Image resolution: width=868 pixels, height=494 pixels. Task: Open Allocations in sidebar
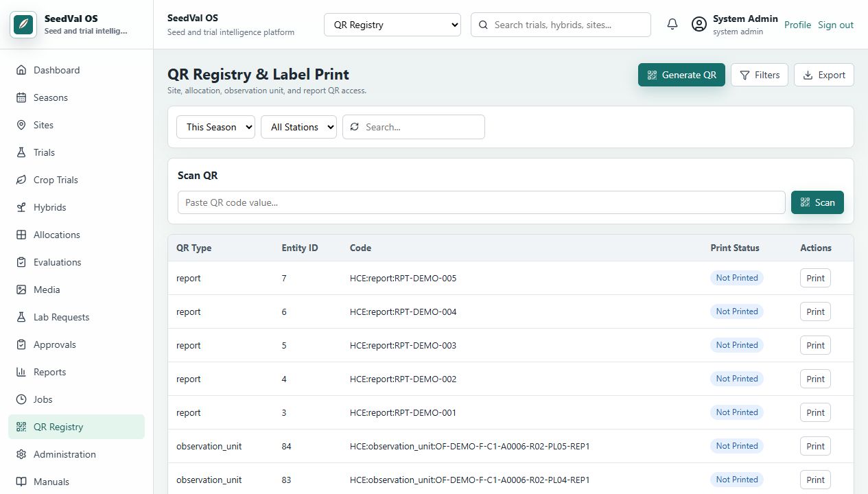(76, 235)
